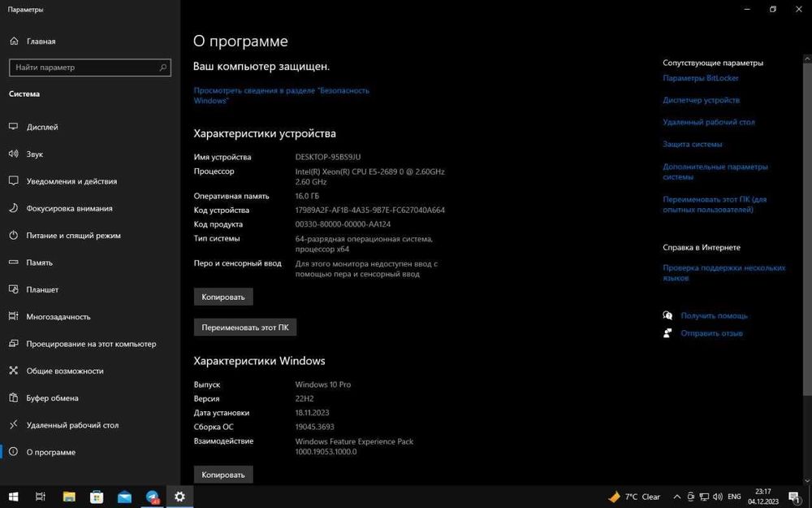This screenshot has height=508, width=812.
Task: Click Переименовать этот ПК advanced link
Action: (x=715, y=204)
